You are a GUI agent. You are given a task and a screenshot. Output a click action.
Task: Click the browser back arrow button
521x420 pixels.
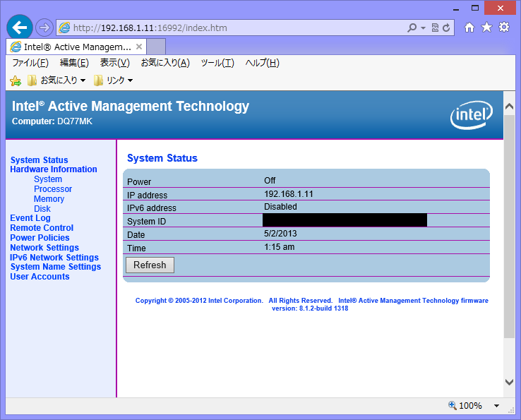pyautogui.click(x=20, y=28)
